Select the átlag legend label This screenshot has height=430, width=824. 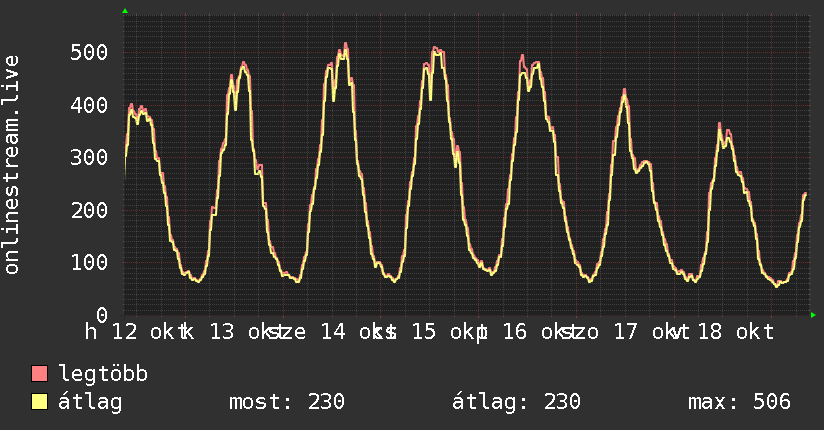(90, 402)
